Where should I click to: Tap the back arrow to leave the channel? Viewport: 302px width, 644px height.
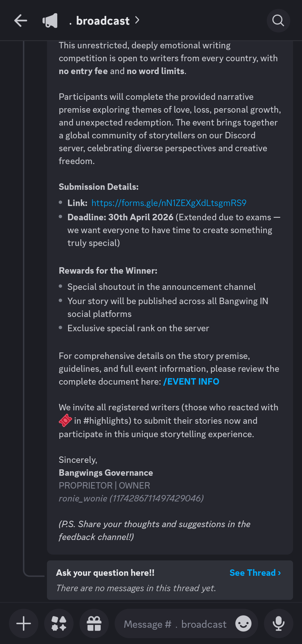click(x=20, y=20)
